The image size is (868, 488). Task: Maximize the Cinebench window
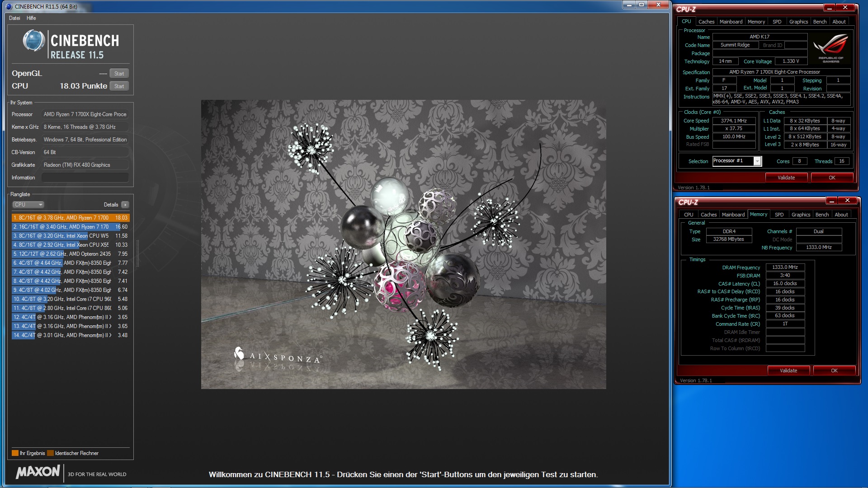click(642, 5)
